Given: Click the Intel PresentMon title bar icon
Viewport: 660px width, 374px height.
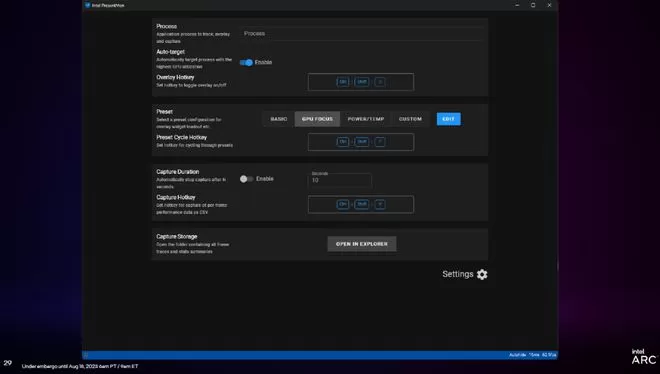Looking at the screenshot, I should point(88,5).
